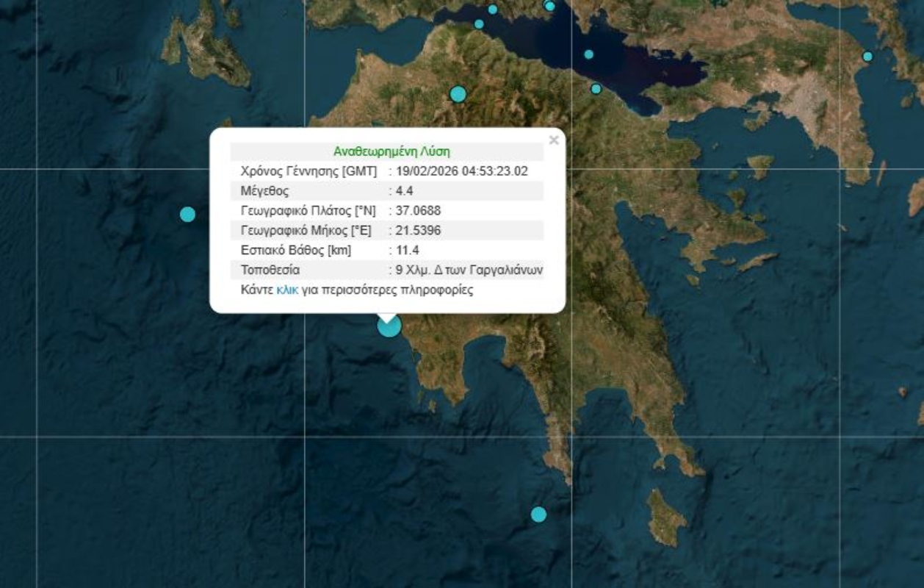Click the small marker on the Peloponnese north coast
924x588 pixels.
[479, 24]
